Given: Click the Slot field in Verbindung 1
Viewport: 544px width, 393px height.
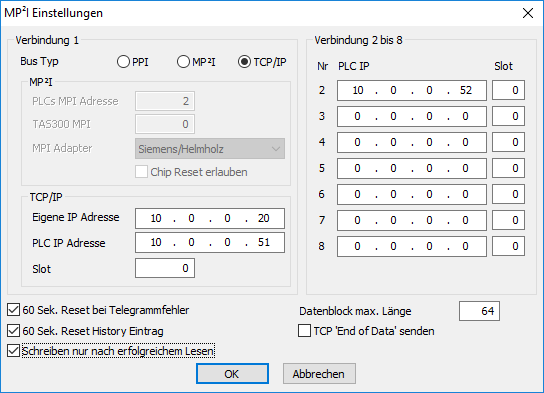Looking at the screenshot, I should pos(165,268).
